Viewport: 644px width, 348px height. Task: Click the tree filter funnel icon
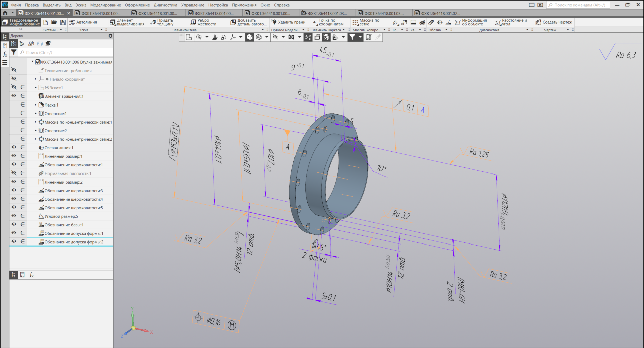point(14,52)
